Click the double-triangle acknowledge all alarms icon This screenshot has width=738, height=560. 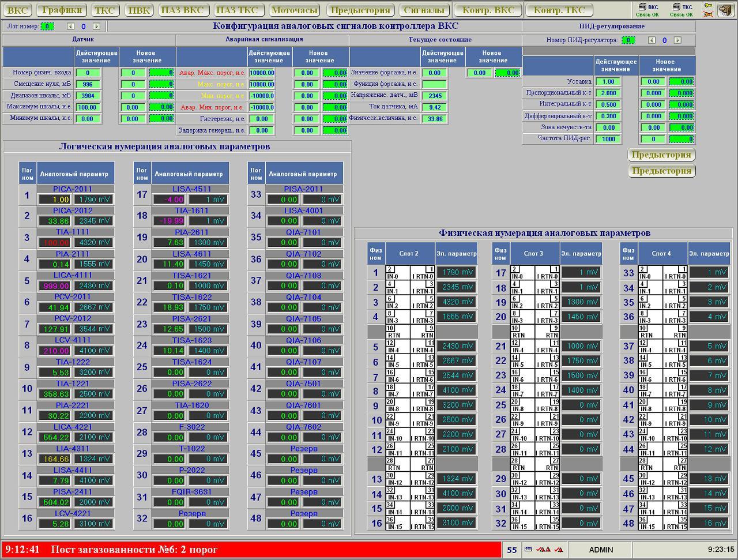click(543, 550)
